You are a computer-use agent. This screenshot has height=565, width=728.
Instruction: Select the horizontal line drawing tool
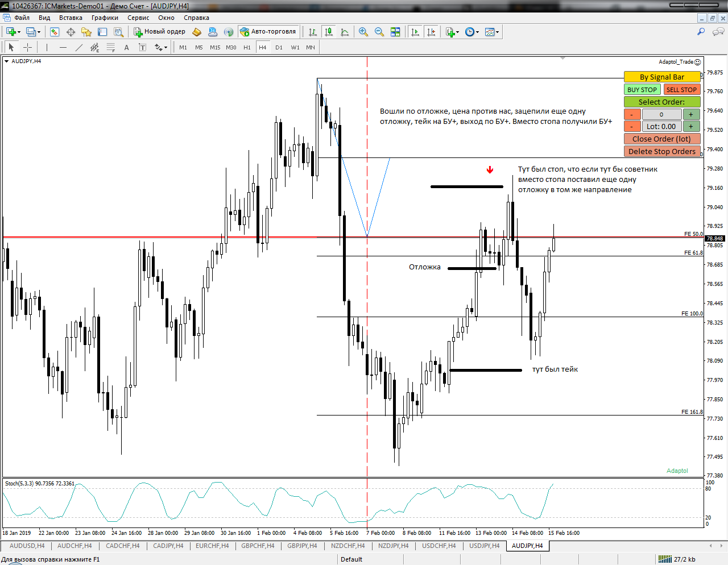63,47
